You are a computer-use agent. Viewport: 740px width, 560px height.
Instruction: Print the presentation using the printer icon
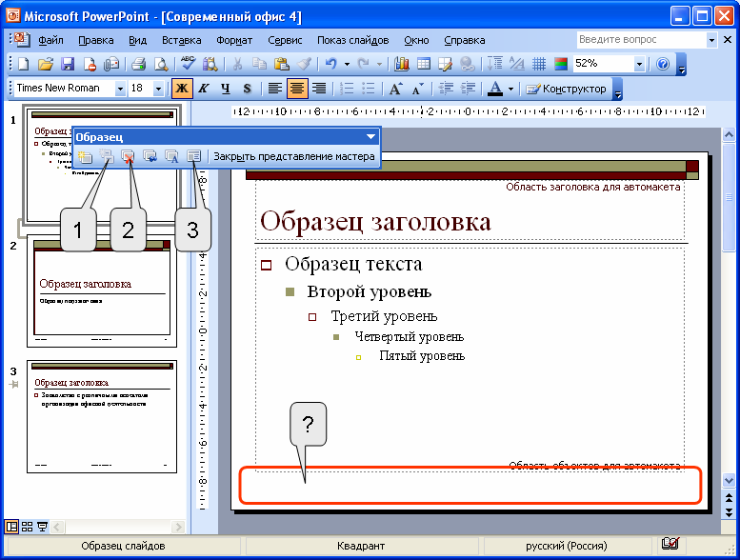138,64
